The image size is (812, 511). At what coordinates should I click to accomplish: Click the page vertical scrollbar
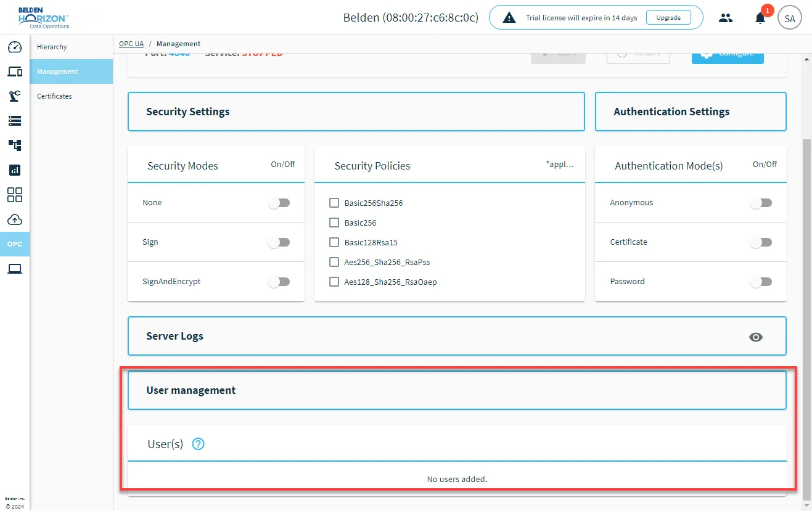pos(806,319)
